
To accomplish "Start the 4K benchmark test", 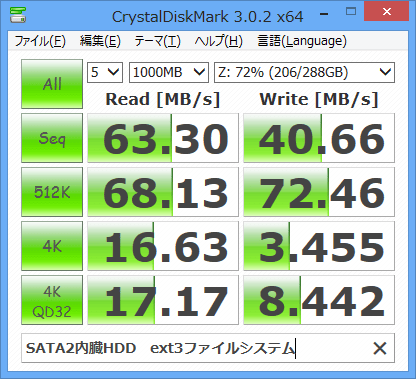I will click(x=52, y=246).
